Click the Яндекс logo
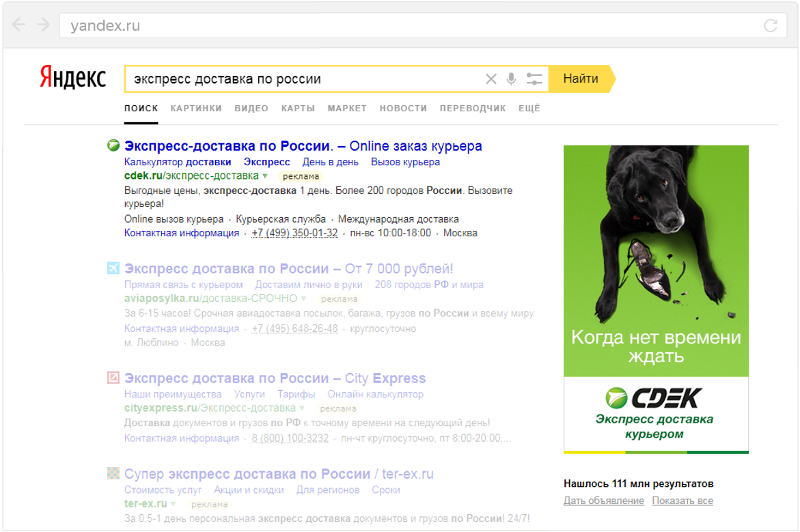The height and width of the screenshot is (532, 800). (x=73, y=78)
